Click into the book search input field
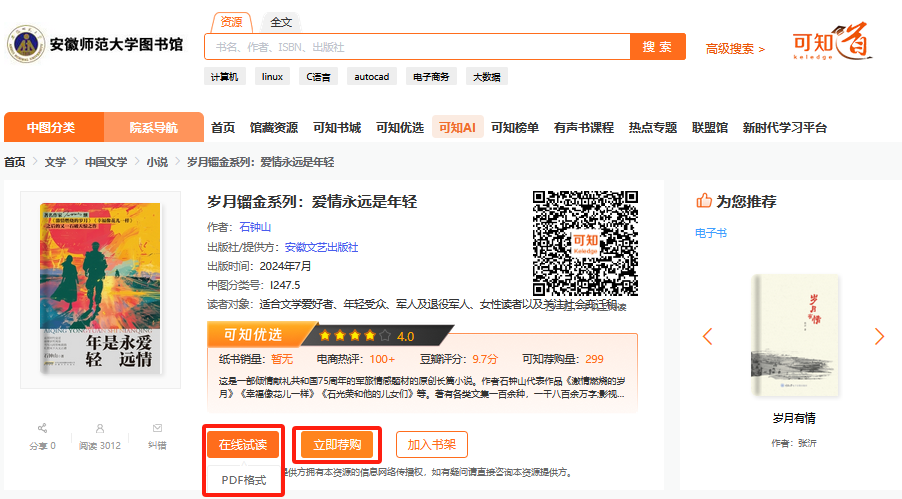The image size is (902, 499). tap(417, 47)
